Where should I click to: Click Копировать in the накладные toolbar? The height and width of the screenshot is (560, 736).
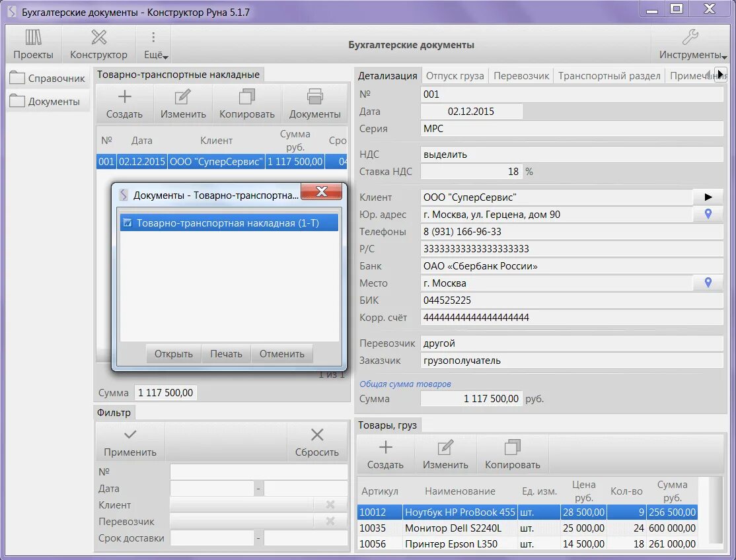point(247,104)
